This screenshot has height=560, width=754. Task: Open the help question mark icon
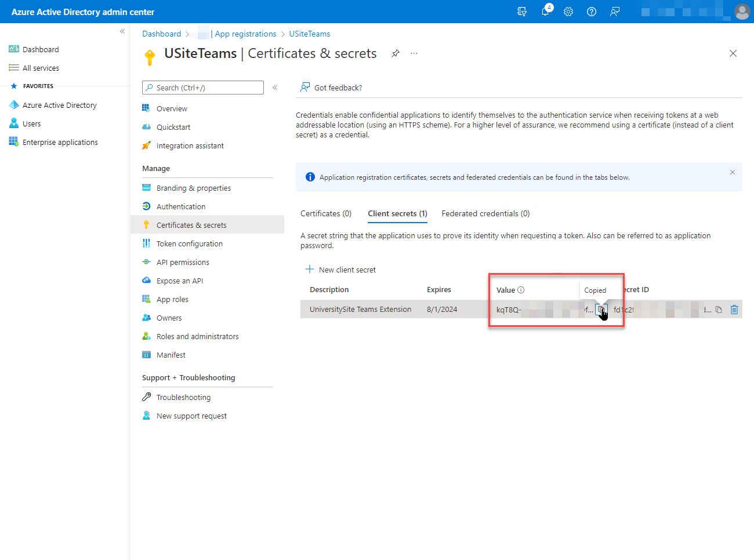(x=592, y=12)
